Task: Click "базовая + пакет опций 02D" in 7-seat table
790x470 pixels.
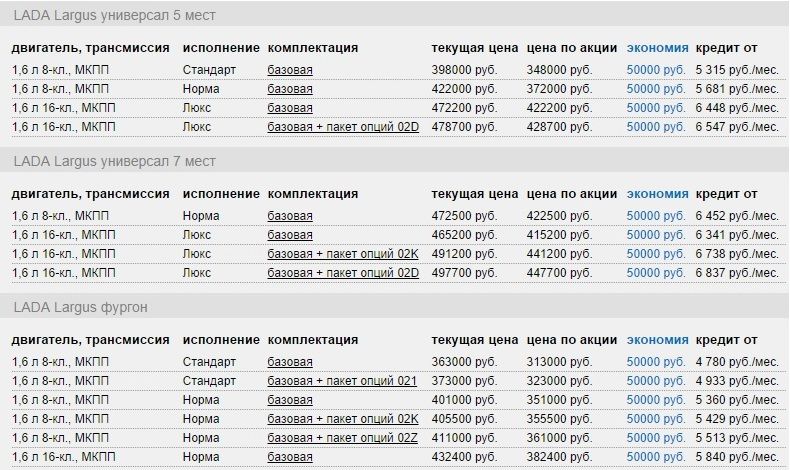Action: [x=343, y=273]
